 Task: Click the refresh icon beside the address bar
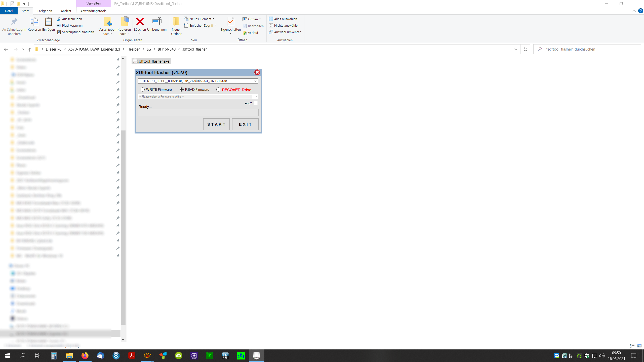click(525, 49)
